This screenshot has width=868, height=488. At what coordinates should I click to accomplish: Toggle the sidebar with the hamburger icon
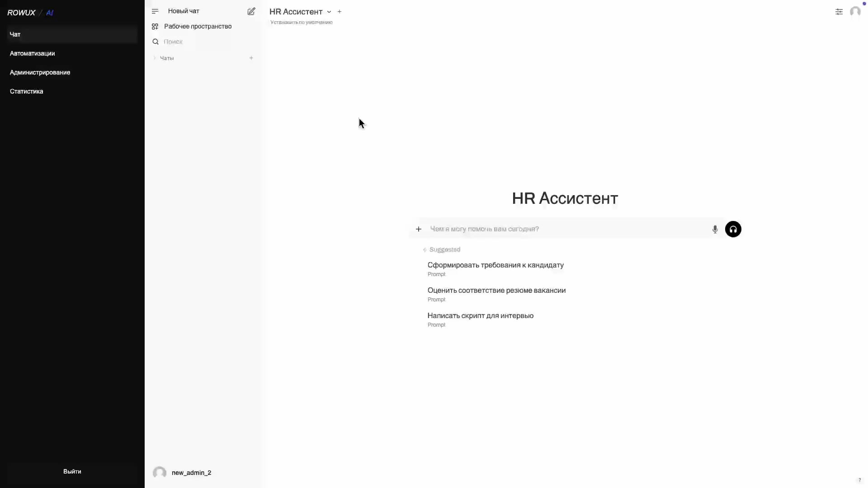pos(155,11)
